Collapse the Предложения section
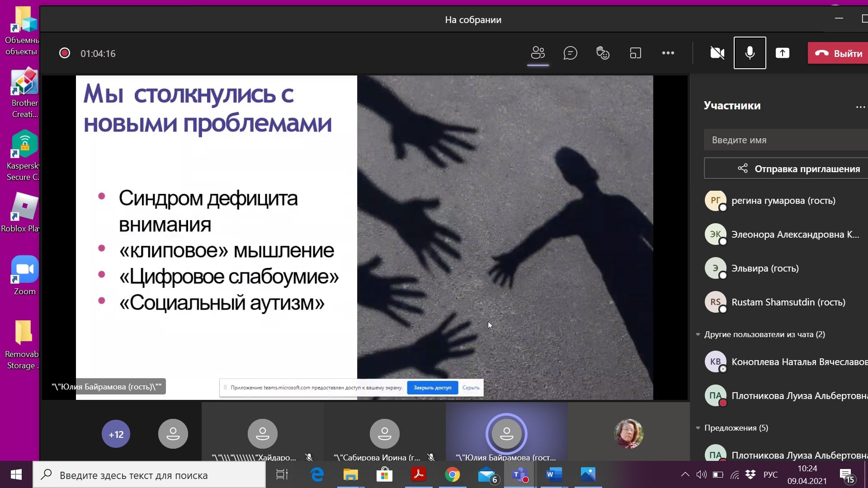This screenshot has width=868, height=488. [x=699, y=428]
